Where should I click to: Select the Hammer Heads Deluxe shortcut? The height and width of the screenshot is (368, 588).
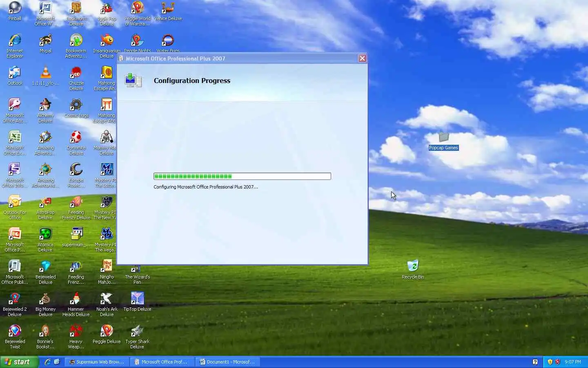tap(76, 305)
